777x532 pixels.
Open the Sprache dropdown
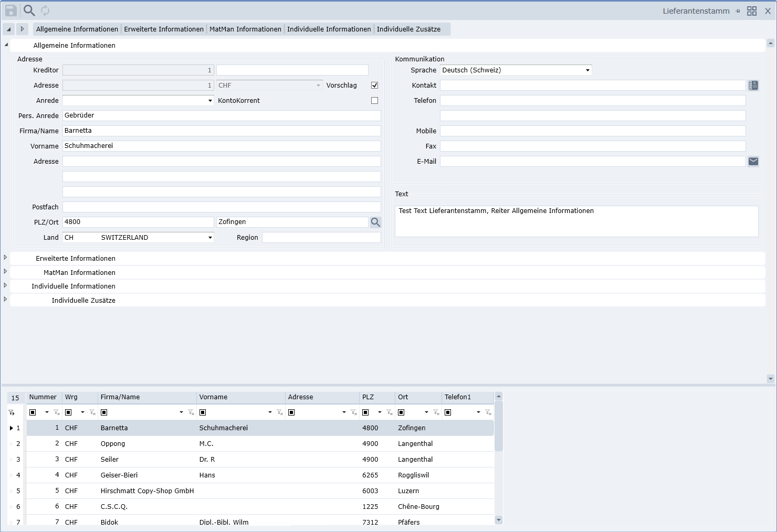(x=587, y=70)
